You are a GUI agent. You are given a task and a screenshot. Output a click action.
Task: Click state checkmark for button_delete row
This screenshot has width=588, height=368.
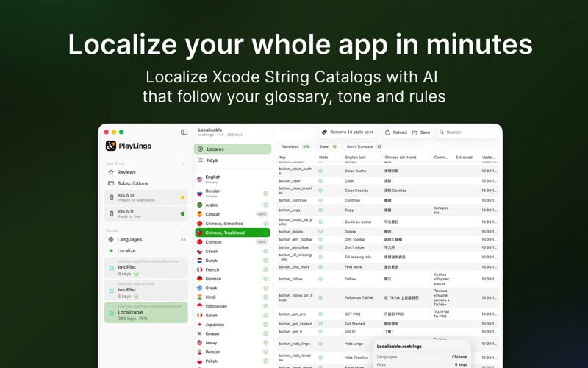(x=320, y=232)
